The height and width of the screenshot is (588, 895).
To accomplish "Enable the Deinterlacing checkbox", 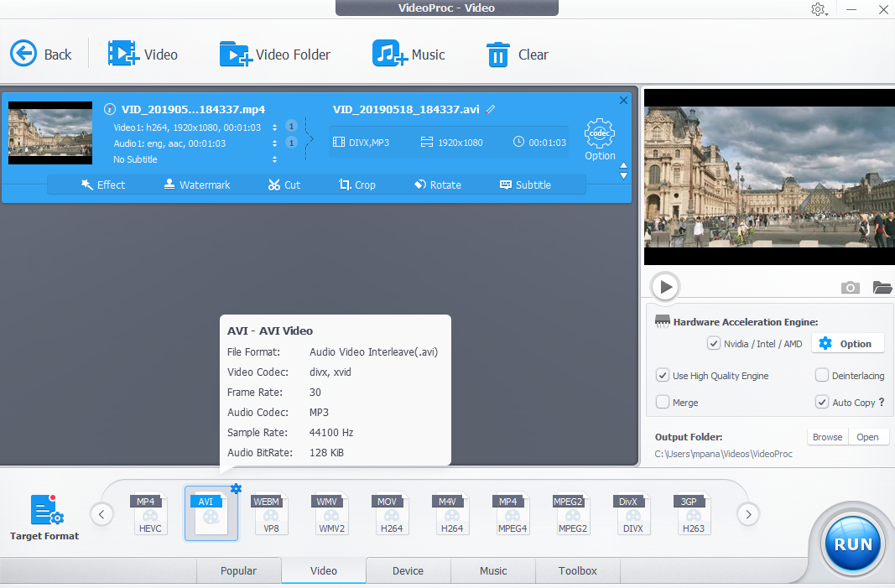I will pyautogui.click(x=822, y=376).
